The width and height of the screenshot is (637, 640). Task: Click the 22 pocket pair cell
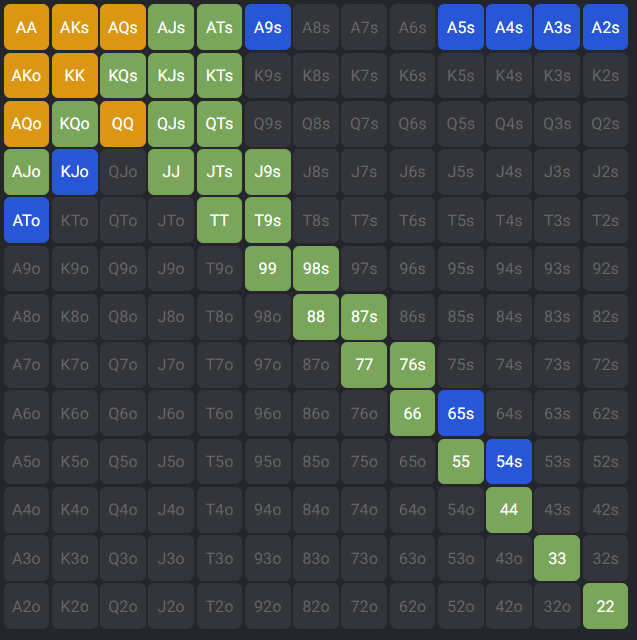605,606
